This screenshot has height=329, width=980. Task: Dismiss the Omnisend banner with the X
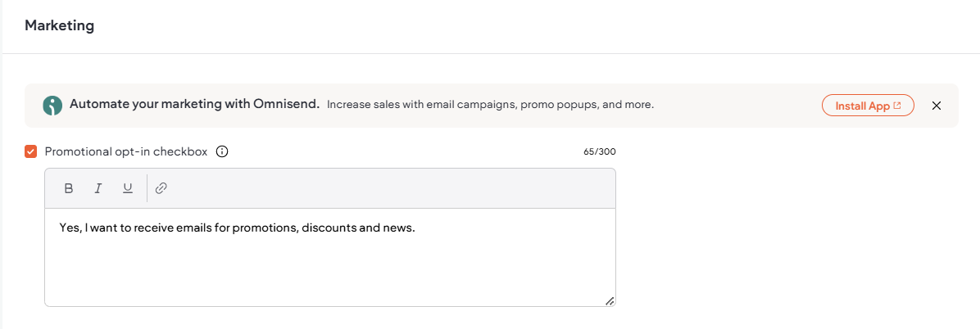(937, 106)
